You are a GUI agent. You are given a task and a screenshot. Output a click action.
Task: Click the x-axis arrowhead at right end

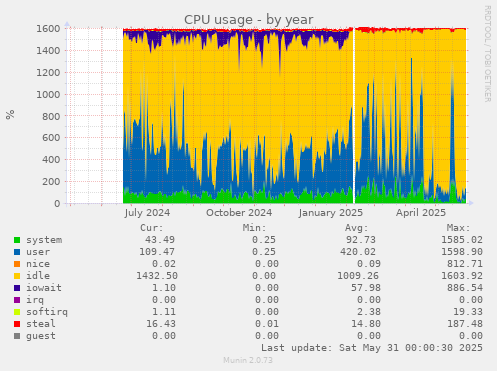471,203
